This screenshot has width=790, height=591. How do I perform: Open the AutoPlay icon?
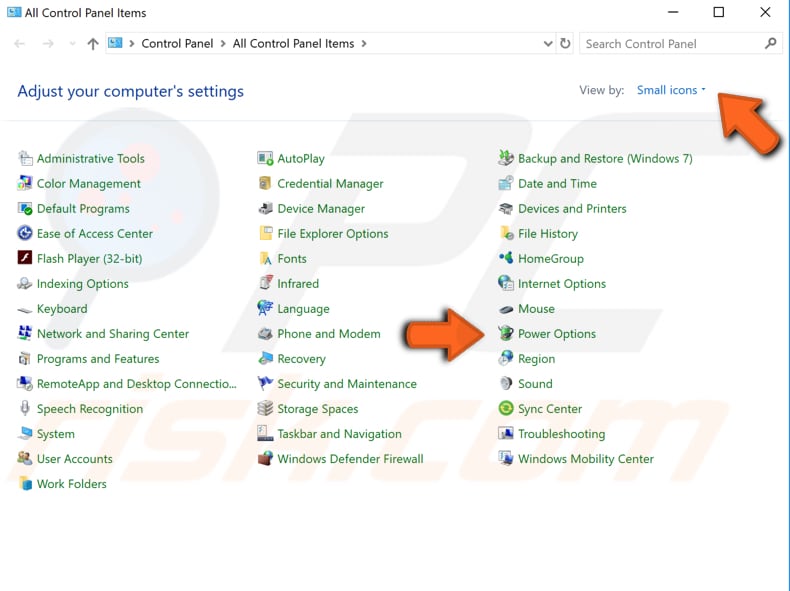point(265,158)
